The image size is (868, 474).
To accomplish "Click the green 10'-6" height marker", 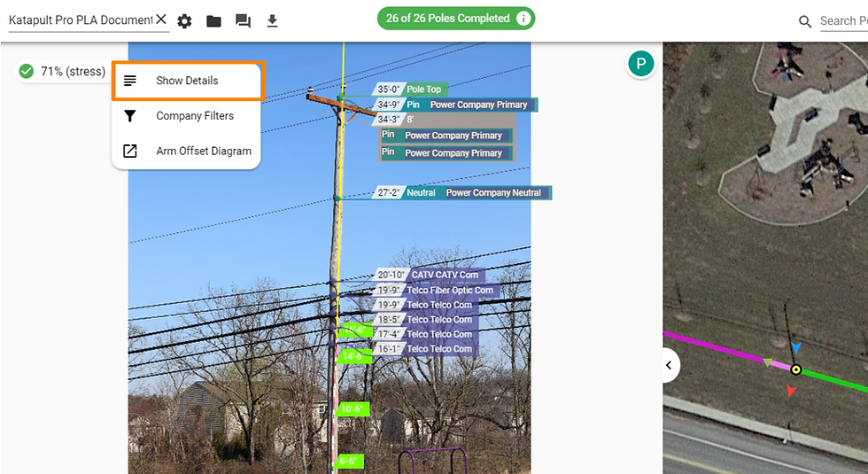I will pyautogui.click(x=351, y=409).
